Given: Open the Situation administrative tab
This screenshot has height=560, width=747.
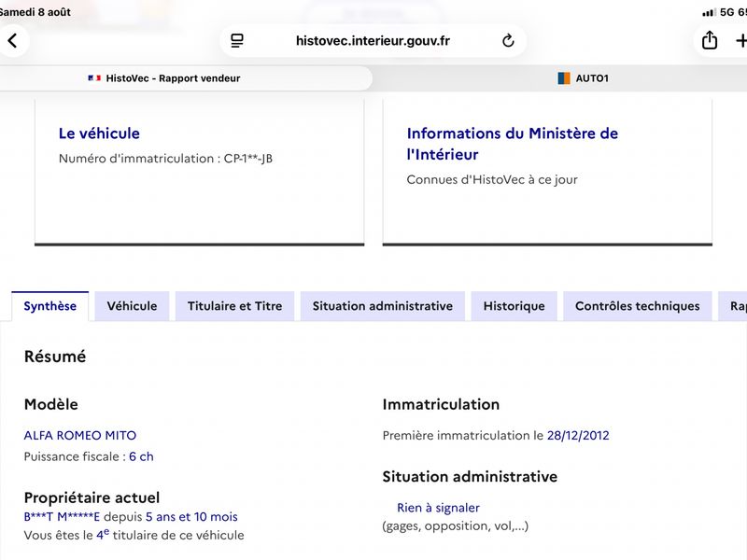Looking at the screenshot, I should coord(383,306).
